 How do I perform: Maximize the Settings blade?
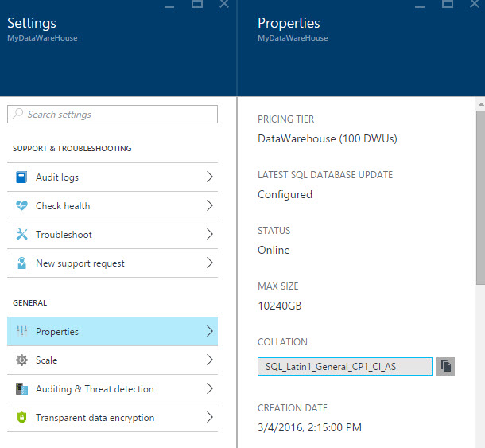click(197, 5)
